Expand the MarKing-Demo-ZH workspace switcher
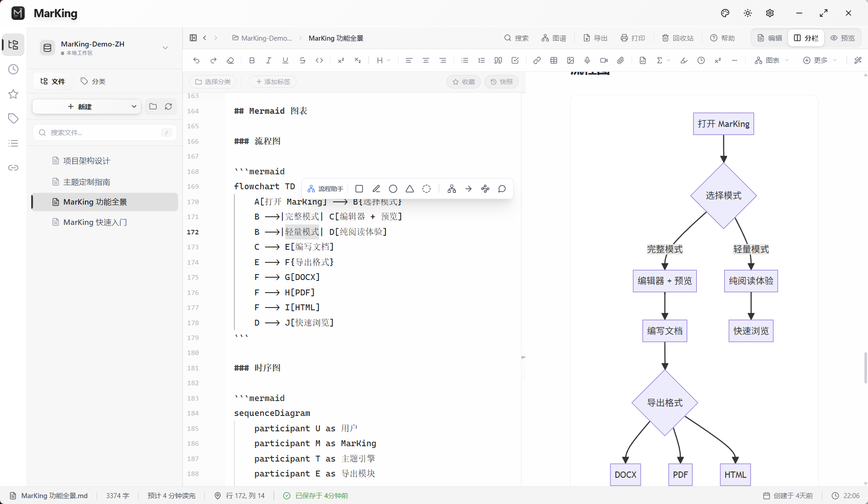 click(165, 48)
